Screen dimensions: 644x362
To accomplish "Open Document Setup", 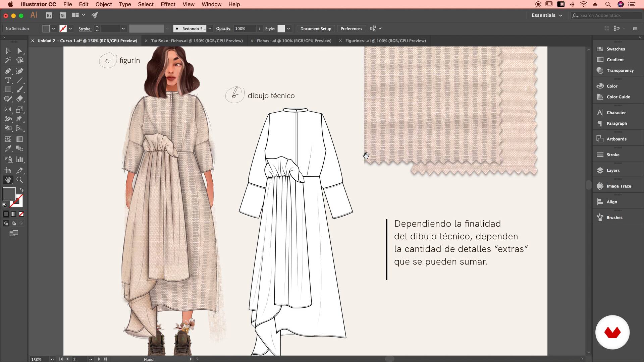I will click(x=315, y=28).
